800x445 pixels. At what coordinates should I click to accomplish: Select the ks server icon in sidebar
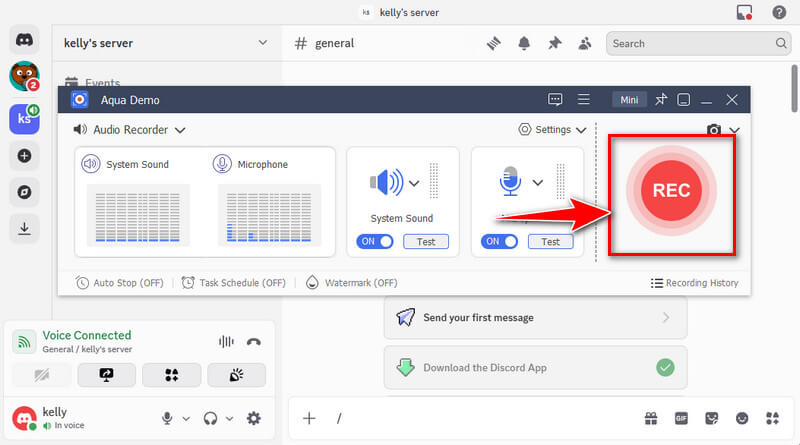click(24, 119)
